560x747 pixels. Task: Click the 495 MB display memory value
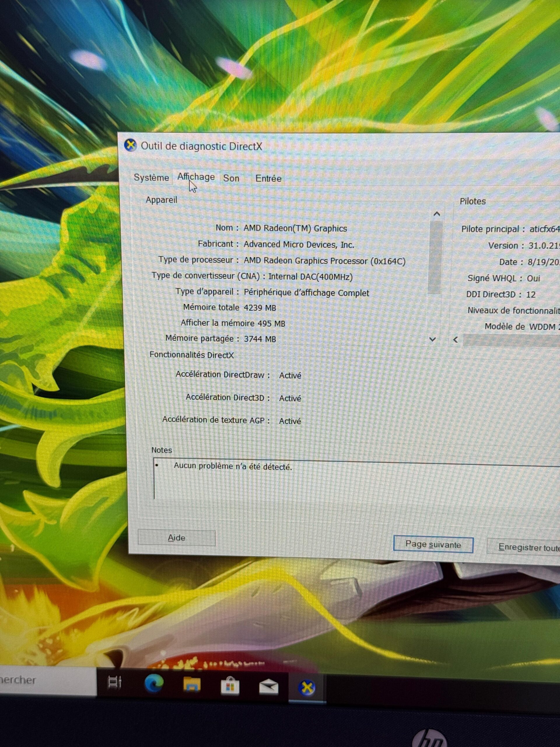coord(271,324)
